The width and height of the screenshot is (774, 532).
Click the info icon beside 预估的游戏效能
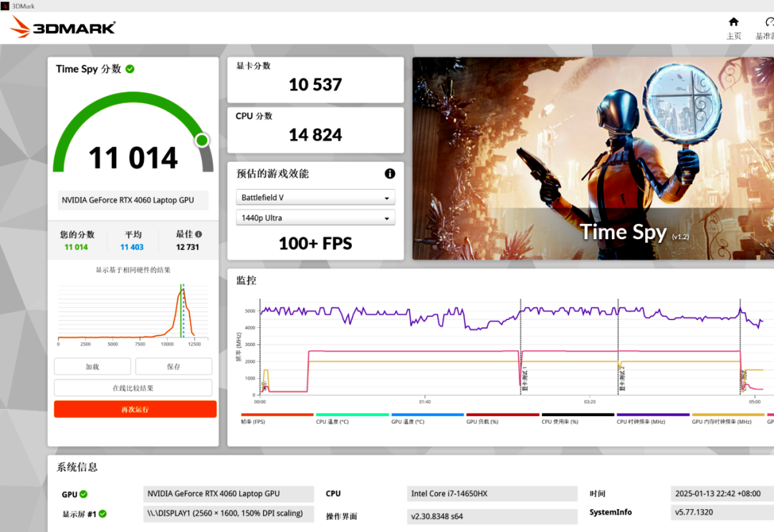tap(390, 173)
